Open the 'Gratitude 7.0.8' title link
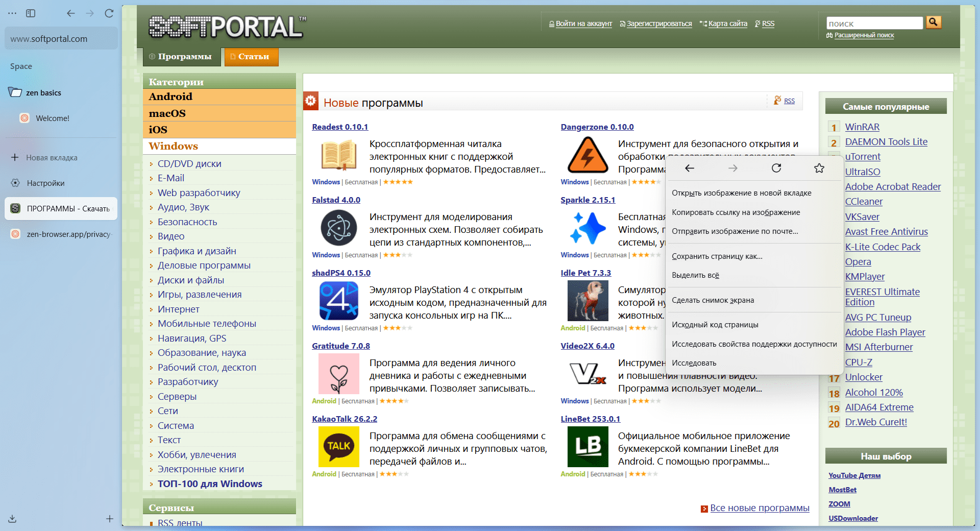The image size is (980, 531). [x=341, y=346]
